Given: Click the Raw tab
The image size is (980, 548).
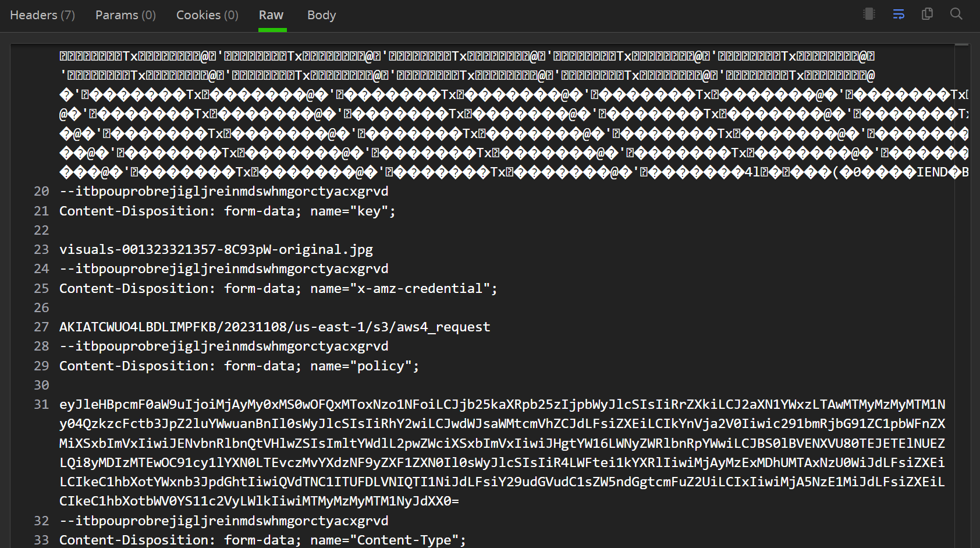Looking at the screenshot, I should pyautogui.click(x=271, y=15).
